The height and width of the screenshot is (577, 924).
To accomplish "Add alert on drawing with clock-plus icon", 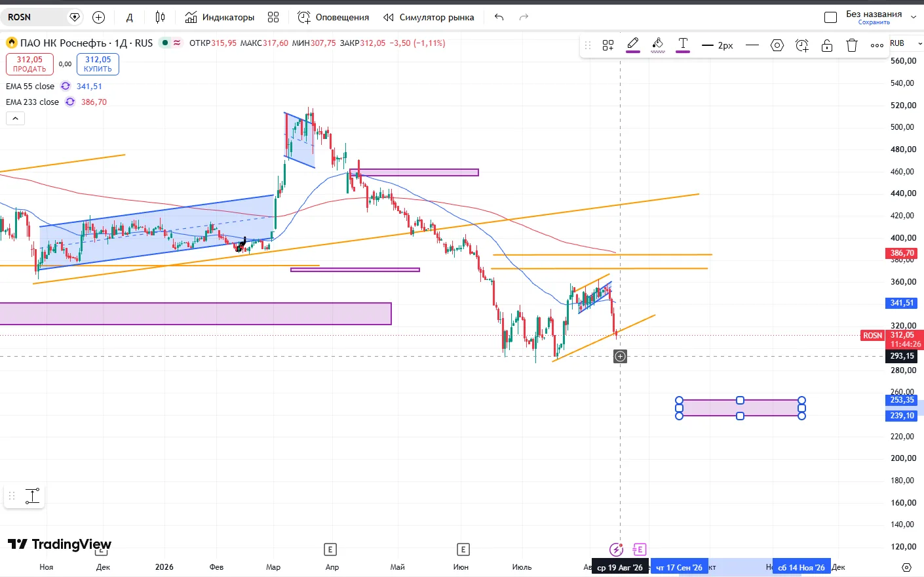I will click(802, 45).
